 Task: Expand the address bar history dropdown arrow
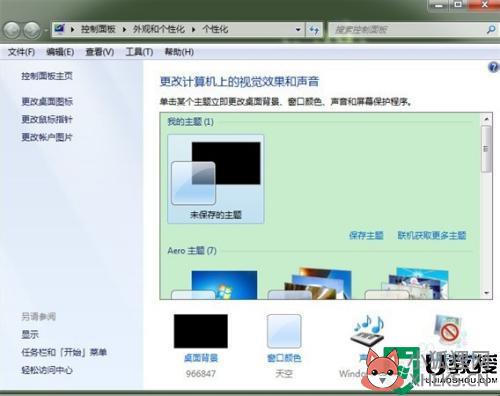click(x=298, y=30)
